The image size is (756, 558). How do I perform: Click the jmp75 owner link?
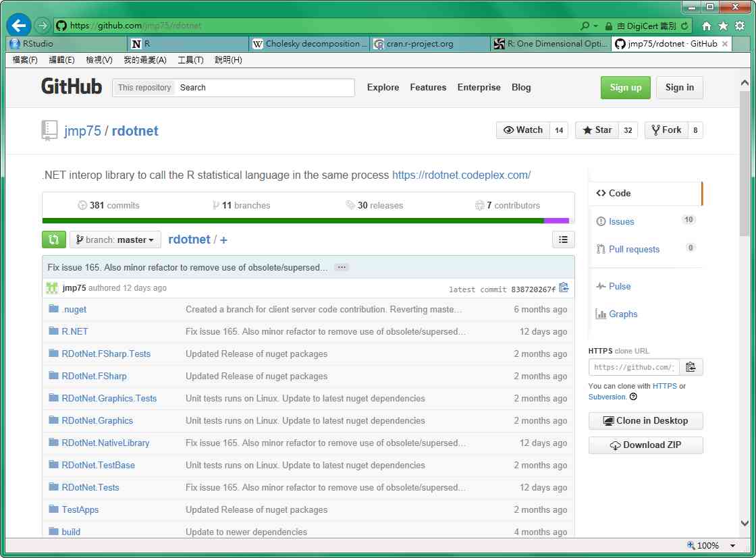82,131
